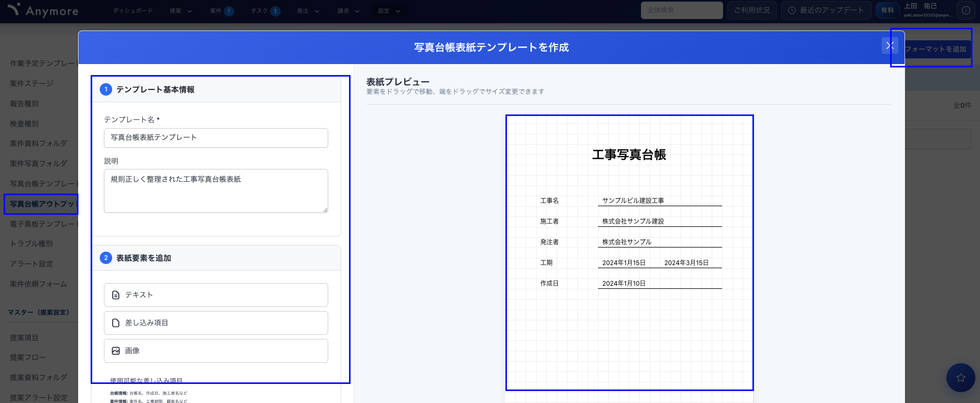Image resolution: width=980 pixels, height=403 pixels.
Task: Open user menu 上田 祐己
Action: (927, 10)
